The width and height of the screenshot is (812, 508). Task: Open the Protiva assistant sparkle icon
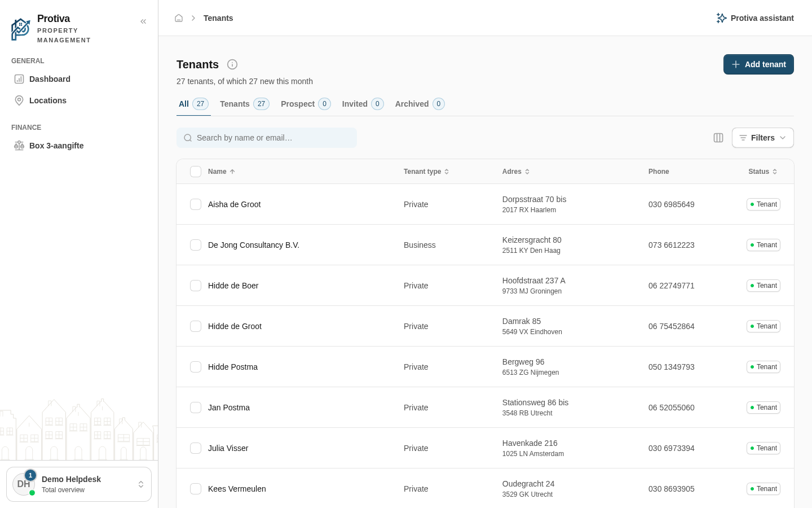coord(721,18)
